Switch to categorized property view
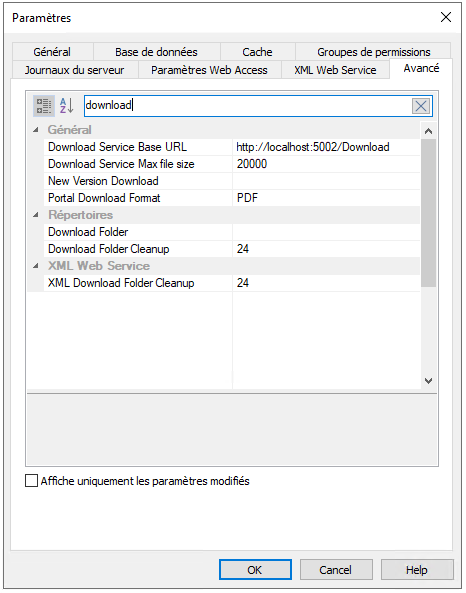The height and width of the screenshot is (593, 466). (x=44, y=106)
